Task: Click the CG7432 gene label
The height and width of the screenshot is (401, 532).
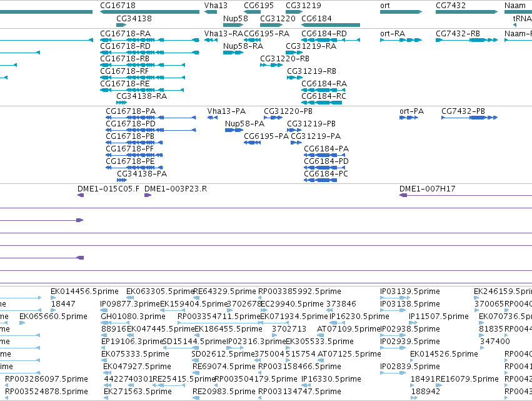Action: tap(451, 6)
